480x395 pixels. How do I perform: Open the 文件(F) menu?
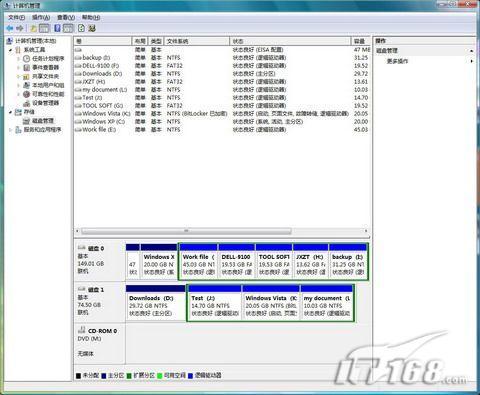[17, 17]
